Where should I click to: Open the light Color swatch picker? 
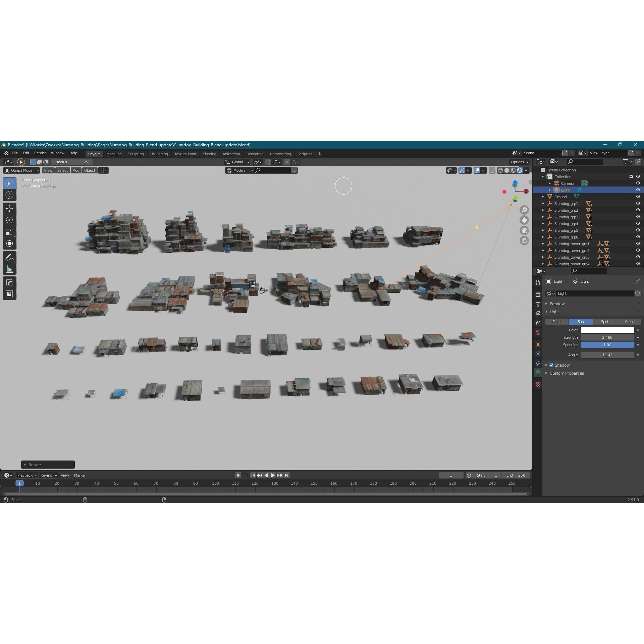coord(607,330)
